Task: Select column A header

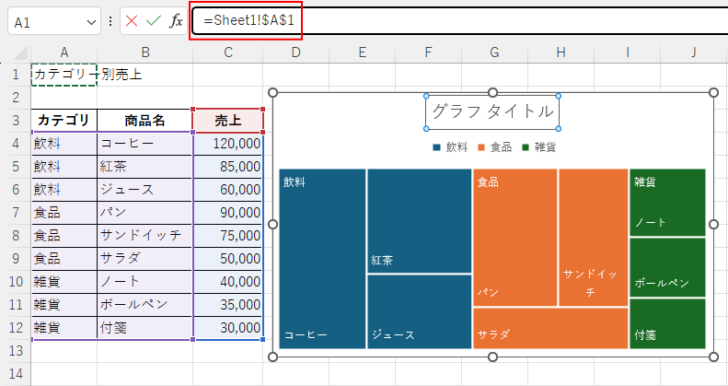Action: tap(64, 52)
